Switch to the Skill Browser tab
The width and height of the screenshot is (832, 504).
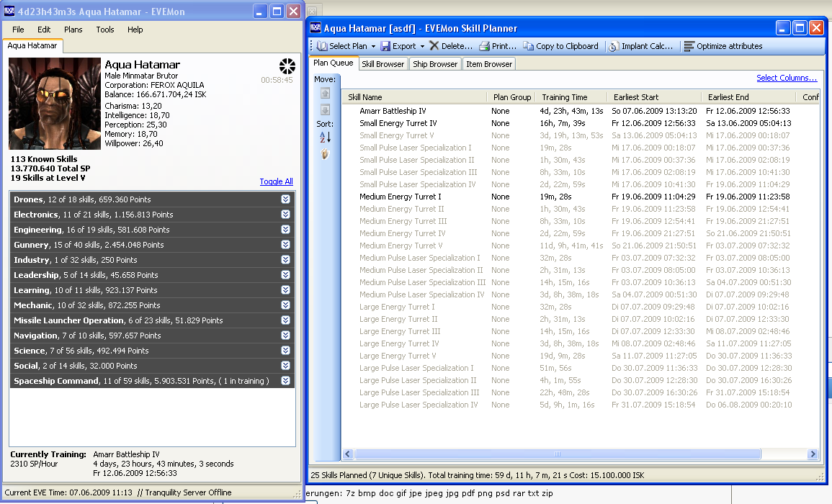pos(383,64)
